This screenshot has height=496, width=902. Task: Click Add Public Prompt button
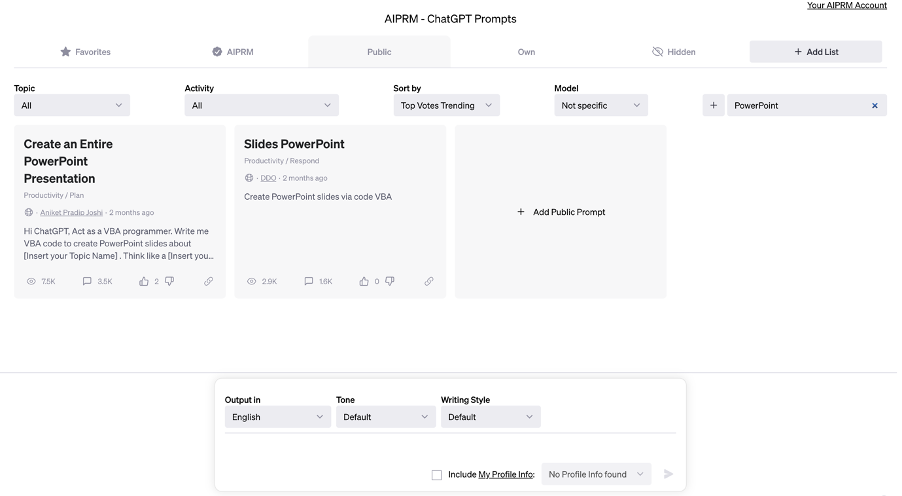tap(561, 212)
